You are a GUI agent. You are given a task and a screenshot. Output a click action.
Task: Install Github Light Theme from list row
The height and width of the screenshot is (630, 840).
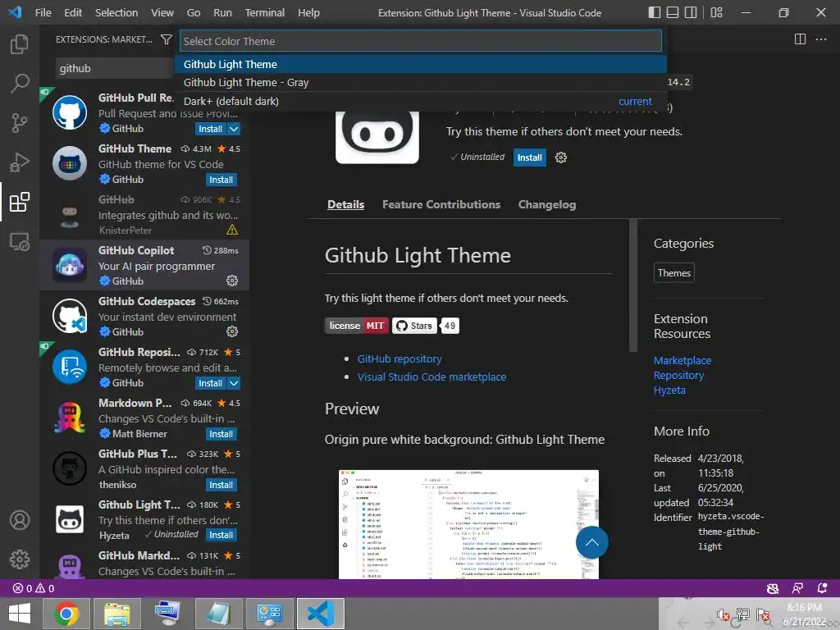pyautogui.click(x=221, y=535)
